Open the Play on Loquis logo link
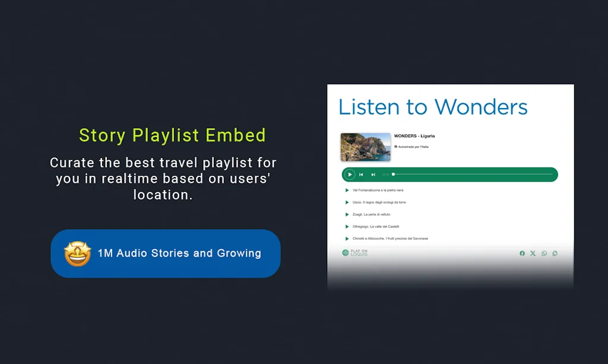Screen dimensions: 608x364 tap(355, 253)
